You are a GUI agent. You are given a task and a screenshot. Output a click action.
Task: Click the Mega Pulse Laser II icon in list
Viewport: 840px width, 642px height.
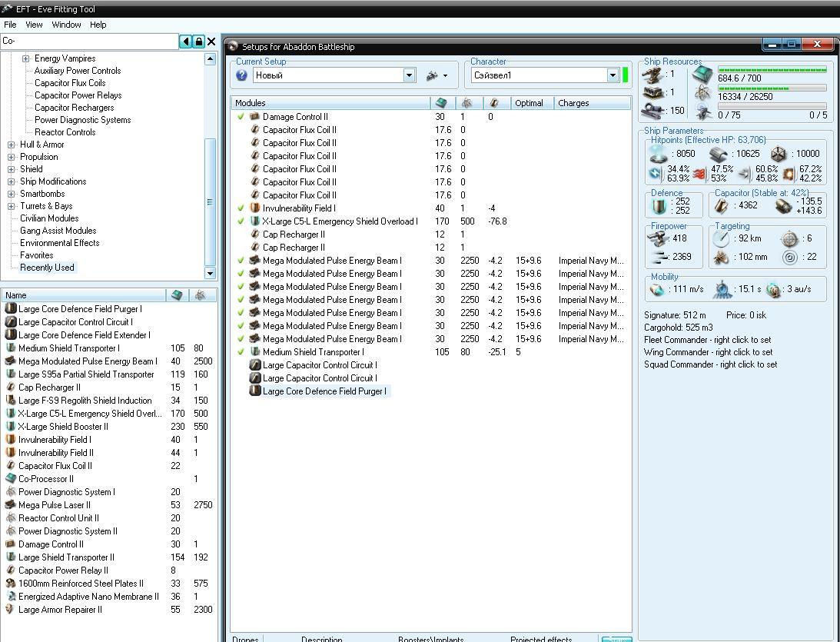11,505
